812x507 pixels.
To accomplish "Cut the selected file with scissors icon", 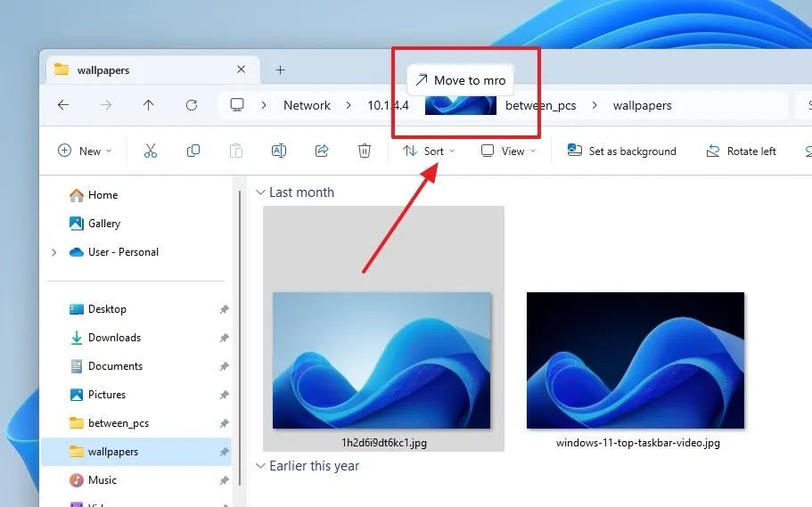I will (x=150, y=151).
